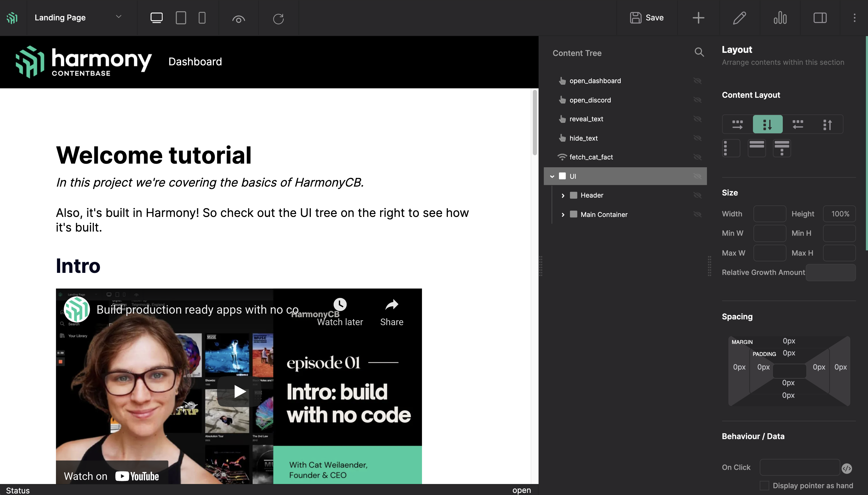Image resolution: width=868 pixels, height=495 pixels.
Task: Click the Height input field
Action: 839,214
